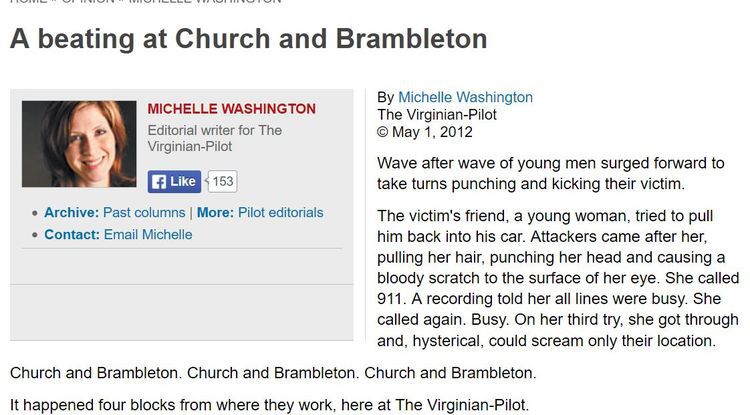750x415 pixels.
Task: Click the article headline A beating at Church and Brambleton
Action: (x=249, y=39)
